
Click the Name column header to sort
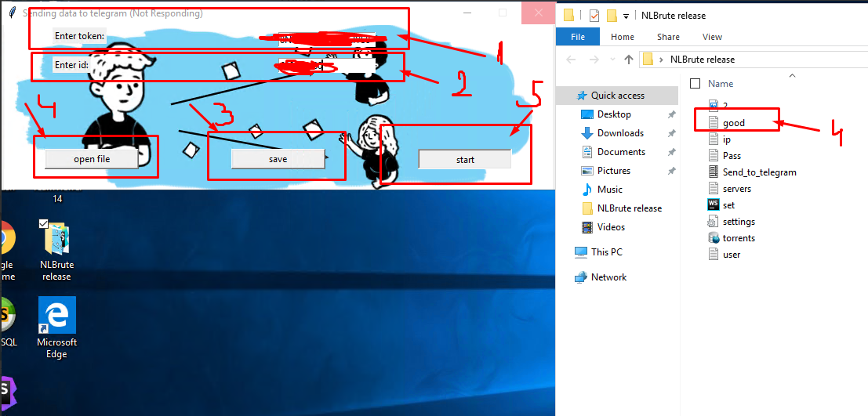(x=721, y=84)
